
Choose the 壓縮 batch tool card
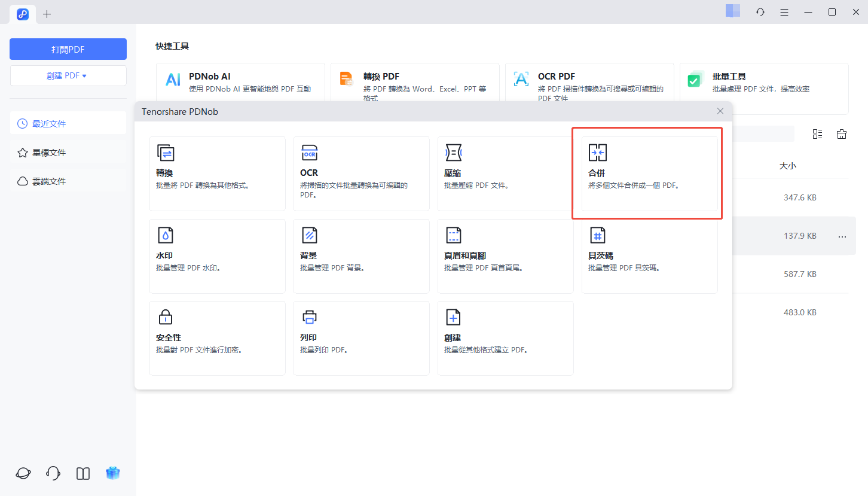pyautogui.click(x=506, y=174)
